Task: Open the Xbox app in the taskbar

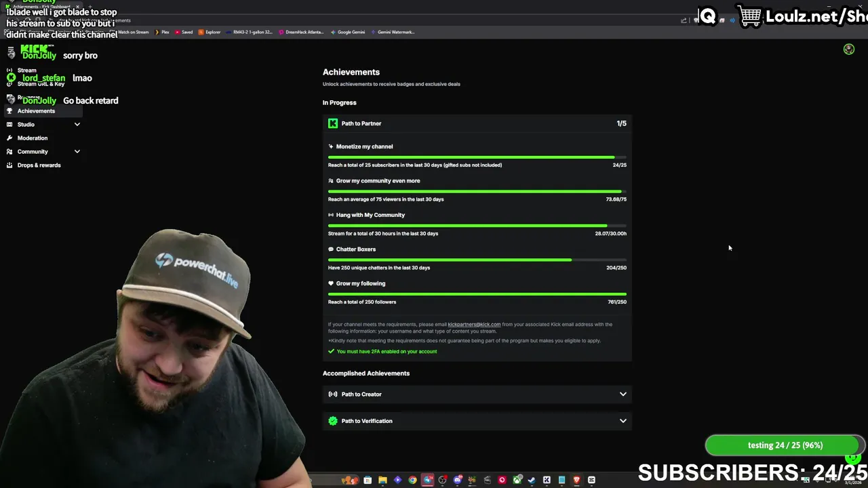Action: point(517,480)
